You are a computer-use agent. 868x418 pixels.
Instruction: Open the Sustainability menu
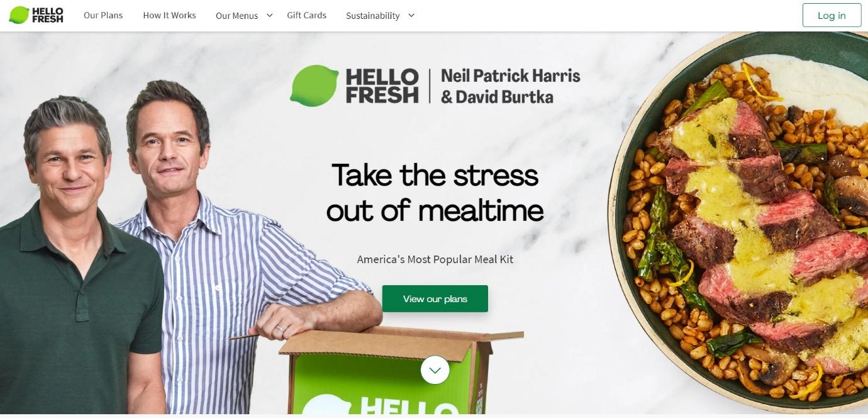[x=372, y=16]
